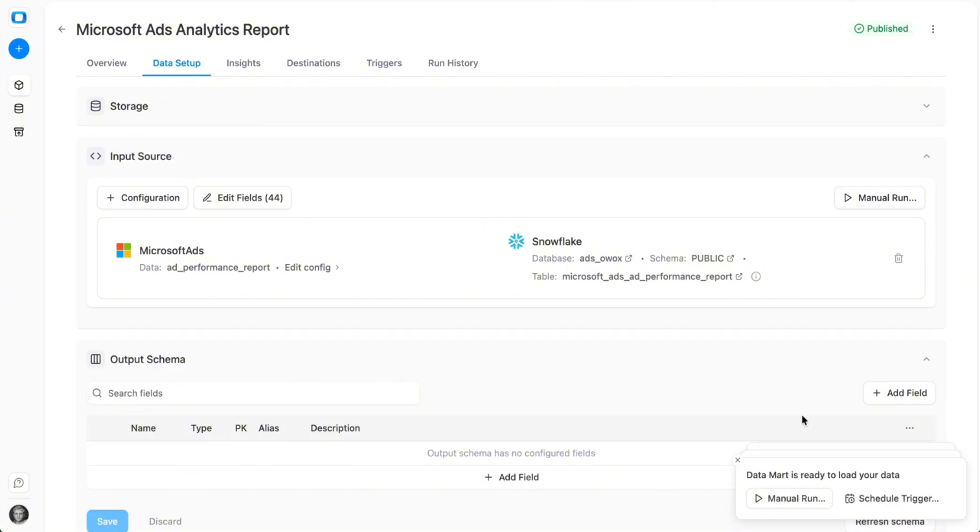Click microsoft_ads_ad_performance_report table name
This screenshot has width=980, height=532.
pyautogui.click(x=647, y=276)
